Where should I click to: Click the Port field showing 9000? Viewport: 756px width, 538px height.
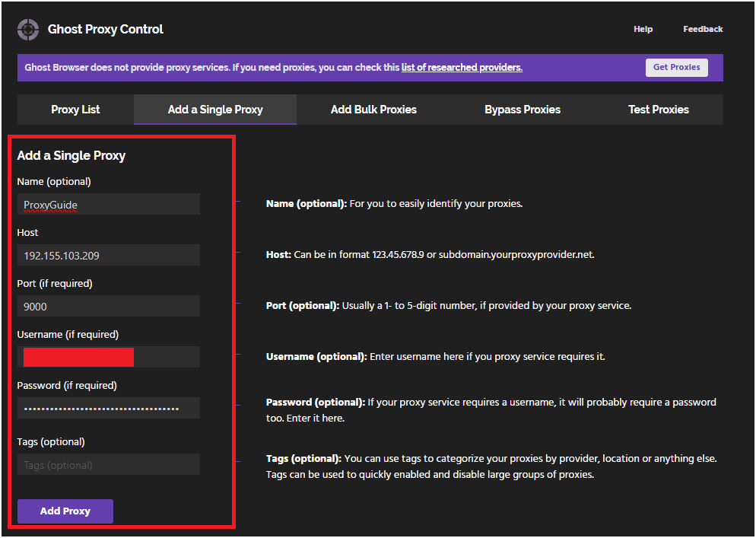(x=108, y=306)
